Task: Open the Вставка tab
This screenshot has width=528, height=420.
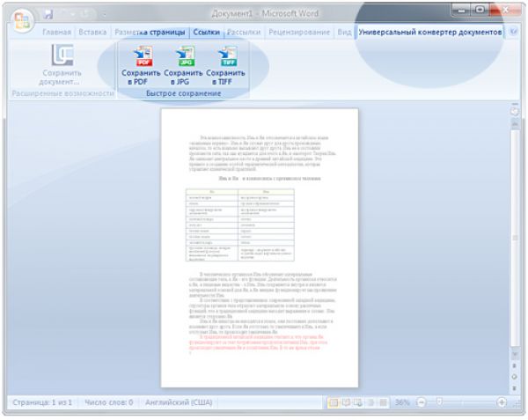Action: tap(92, 33)
